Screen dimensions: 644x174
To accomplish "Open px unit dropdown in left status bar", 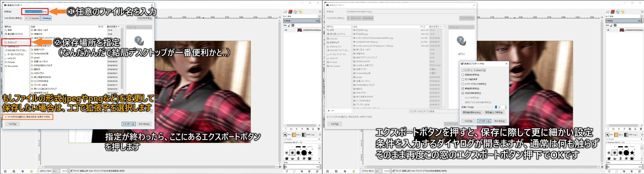I will click(57, 171).
